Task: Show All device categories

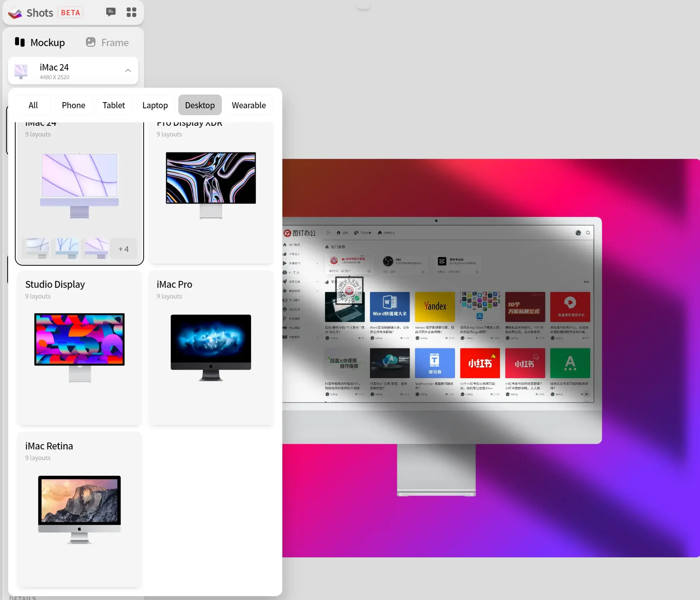Action: tap(33, 105)
